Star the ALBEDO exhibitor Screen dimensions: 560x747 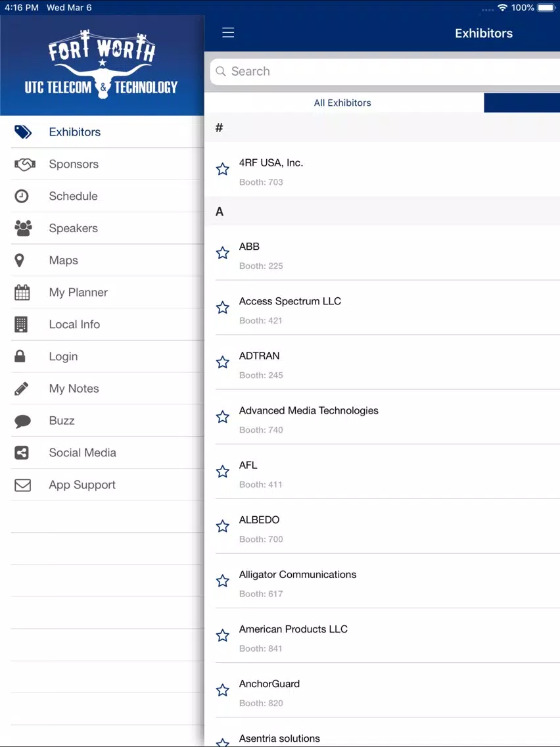coord(222,526)
